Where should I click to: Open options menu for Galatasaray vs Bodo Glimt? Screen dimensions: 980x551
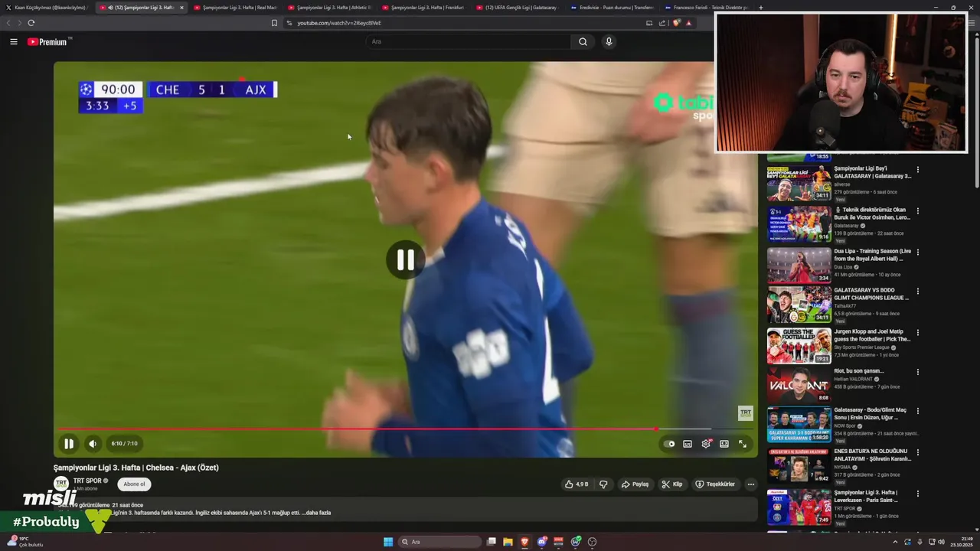tap(918, 292)
